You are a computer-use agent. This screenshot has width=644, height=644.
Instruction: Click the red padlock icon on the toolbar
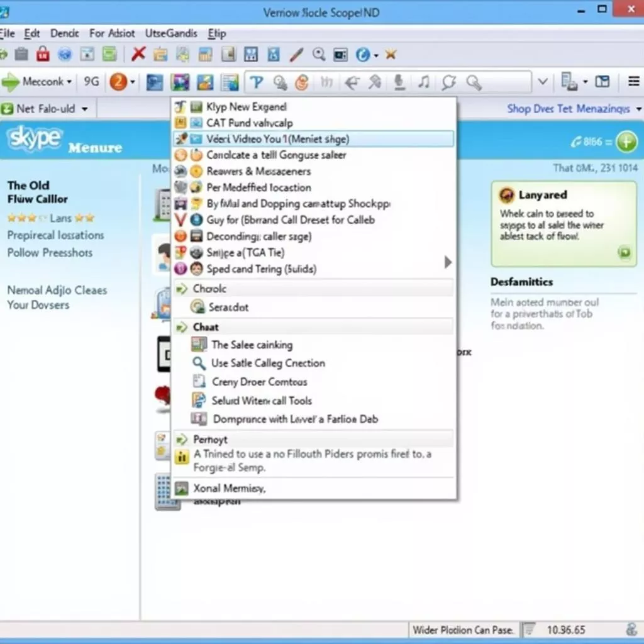tap(43, 54)
